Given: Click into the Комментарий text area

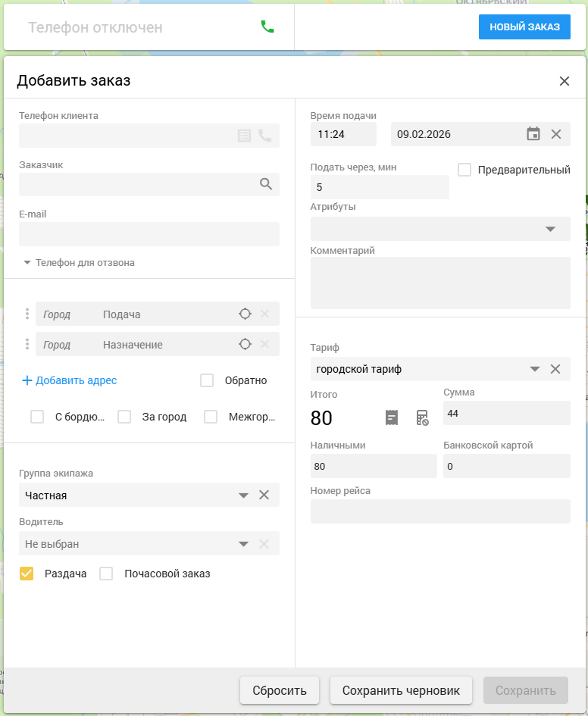Looking at the screenshot, I should 440,283.
